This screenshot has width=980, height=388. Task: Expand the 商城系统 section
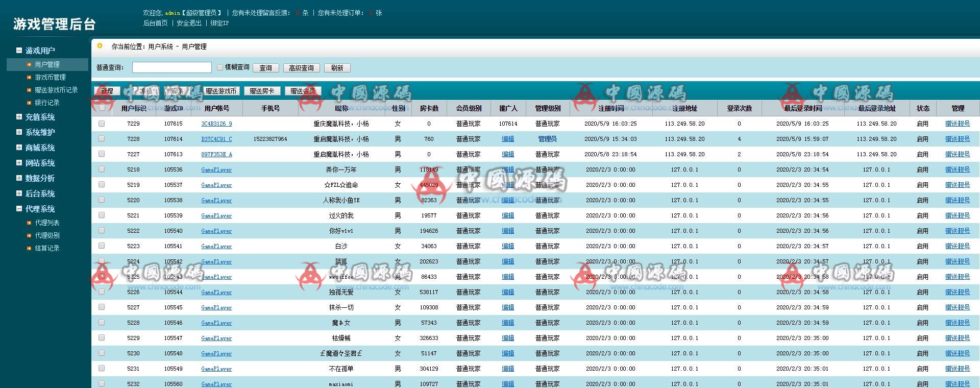click(x=19, y=147)
